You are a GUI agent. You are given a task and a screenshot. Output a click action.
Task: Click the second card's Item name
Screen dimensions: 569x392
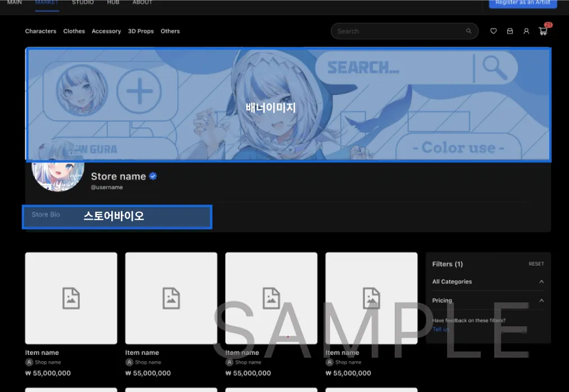tap(142, 353)
